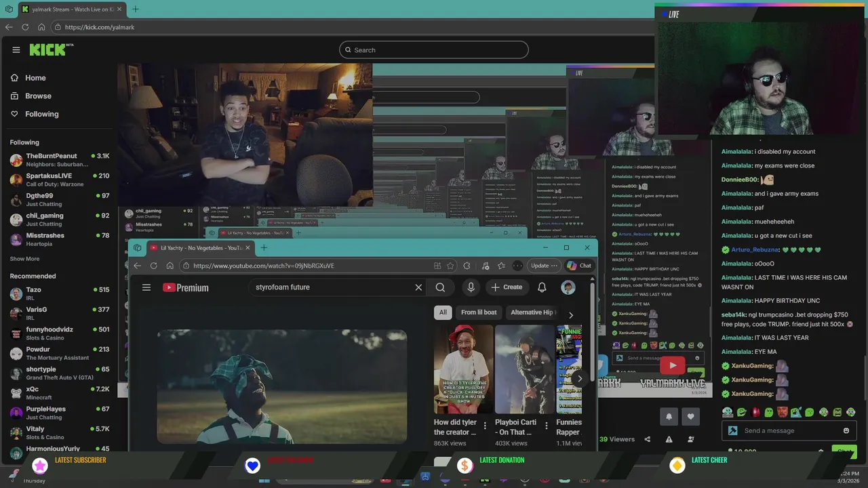The height and width of the screenshot is (488, 868).
Task: Open SpartakusLIVE channel
Action: click(60, 180)
